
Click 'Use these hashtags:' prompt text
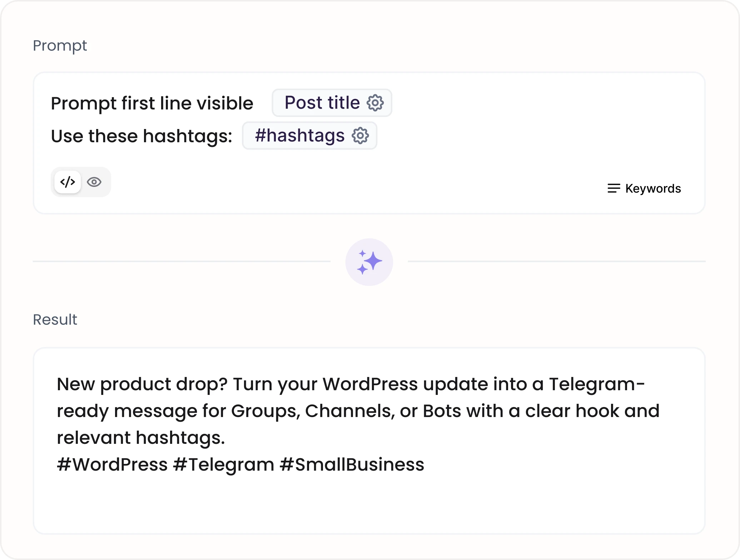(141, 136)
